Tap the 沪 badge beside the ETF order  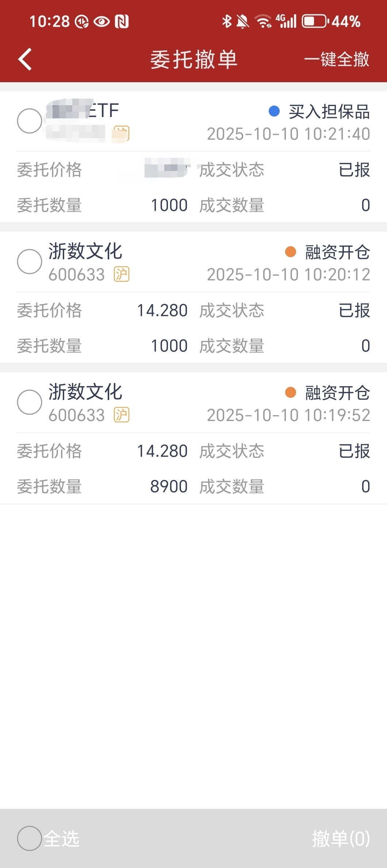coord(121,134)
